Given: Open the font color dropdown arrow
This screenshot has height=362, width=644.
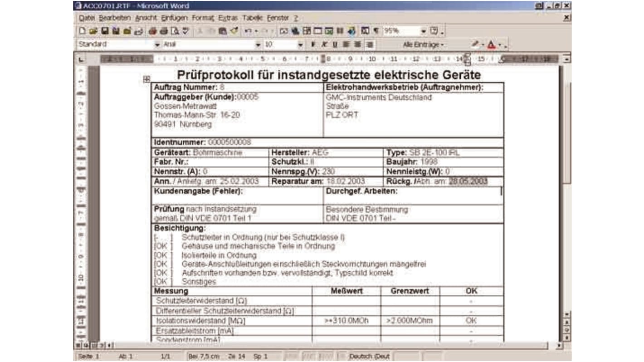Looking at the screenshot, I should tap(500, 44).
